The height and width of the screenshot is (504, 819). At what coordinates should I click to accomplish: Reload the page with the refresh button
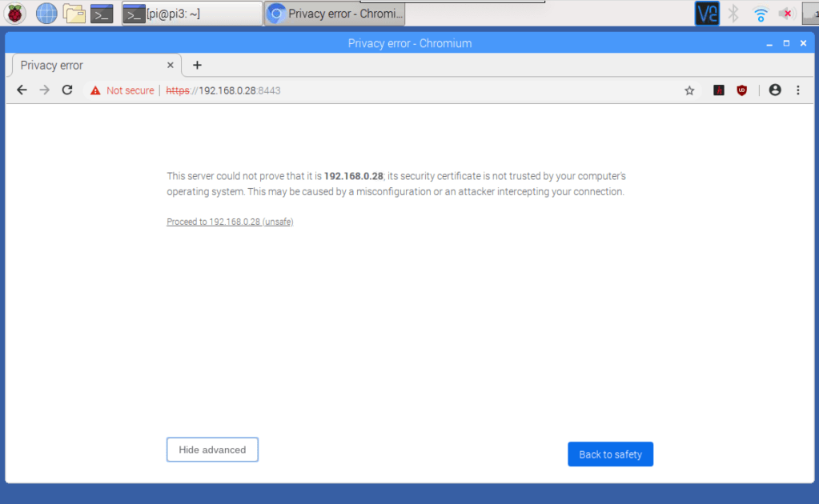66,90
